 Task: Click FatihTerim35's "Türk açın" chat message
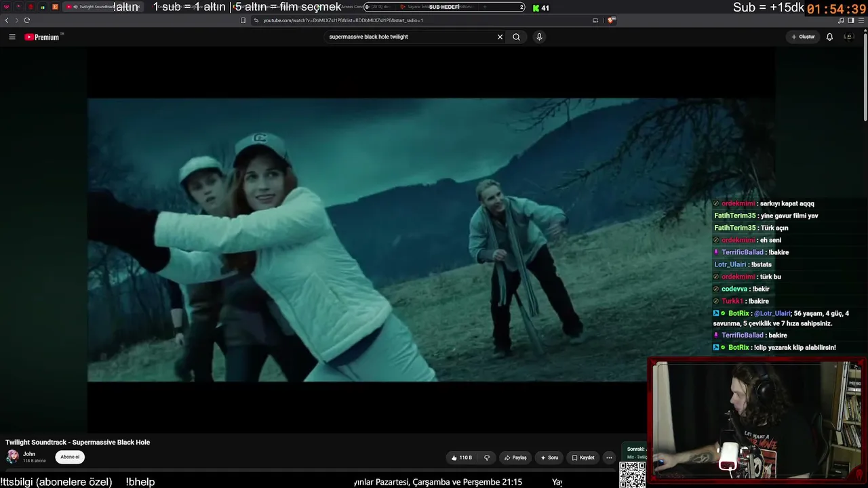(x=751, y=228)
